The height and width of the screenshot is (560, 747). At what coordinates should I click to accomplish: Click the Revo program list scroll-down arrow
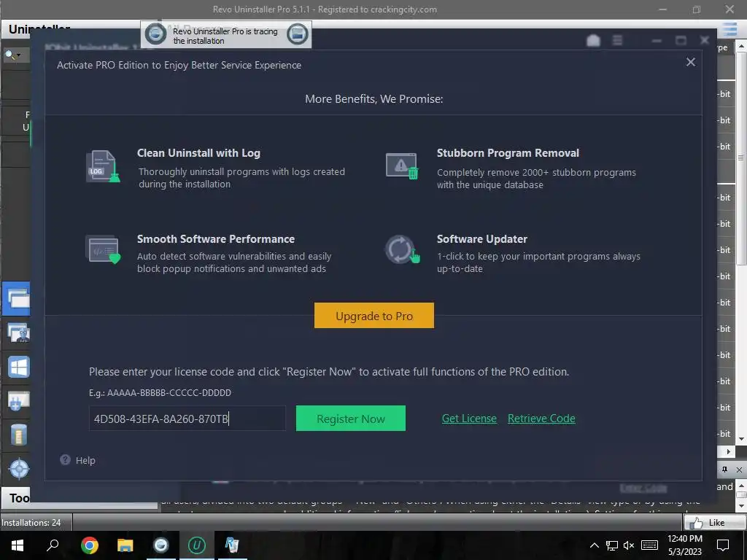pos(741,439)
